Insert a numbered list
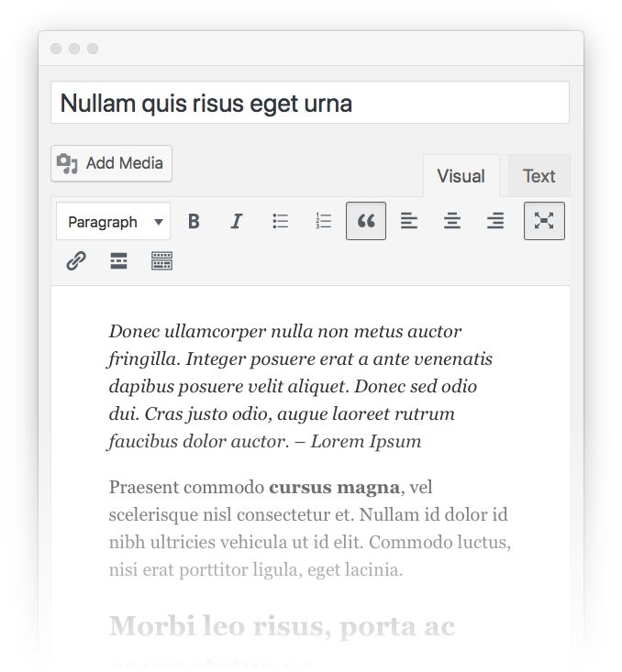The width and height of the screenshot is (622, 672). 323,221
